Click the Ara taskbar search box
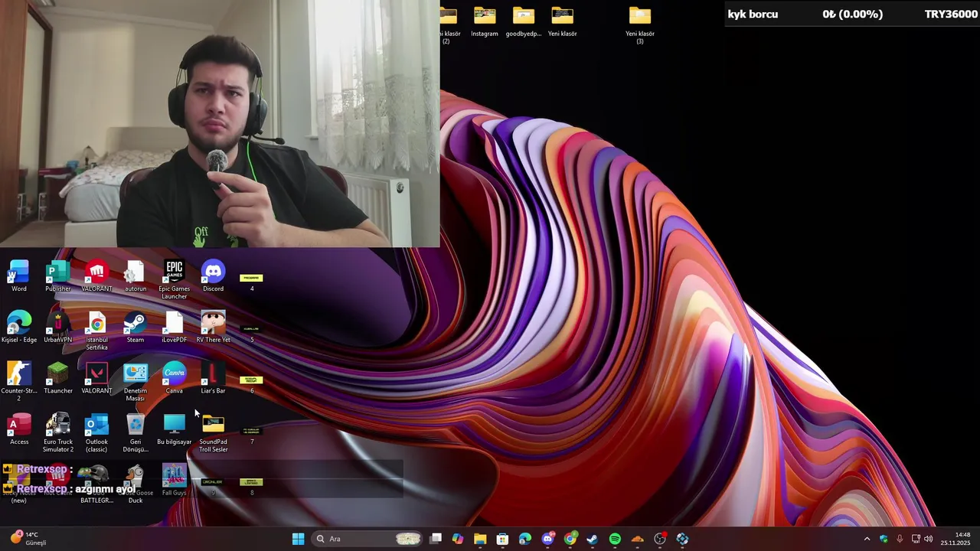 click(367, 539)
